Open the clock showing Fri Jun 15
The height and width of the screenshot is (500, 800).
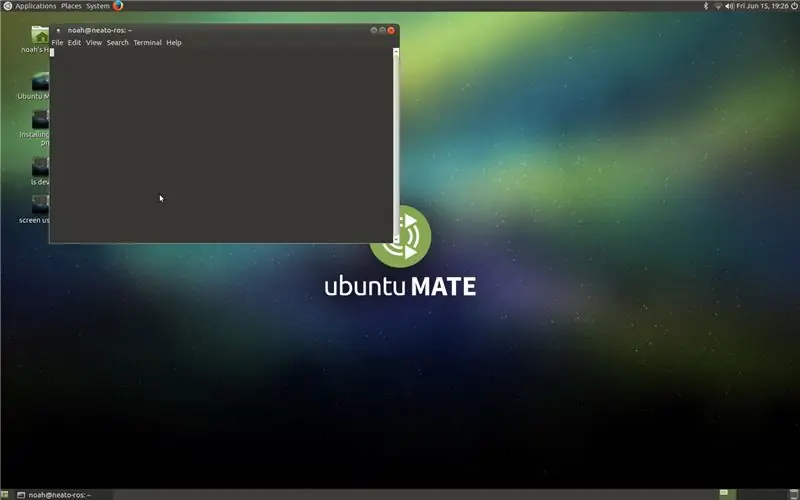point(762,6)
